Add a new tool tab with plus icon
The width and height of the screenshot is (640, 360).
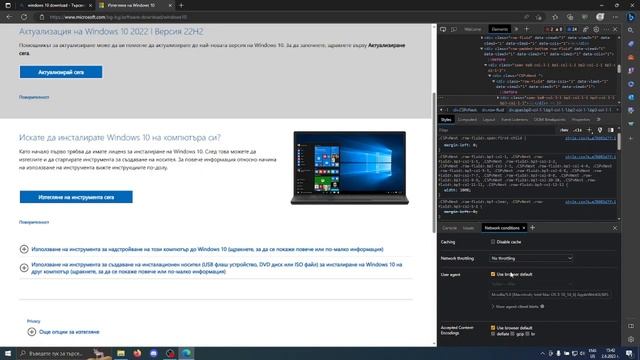527,29
